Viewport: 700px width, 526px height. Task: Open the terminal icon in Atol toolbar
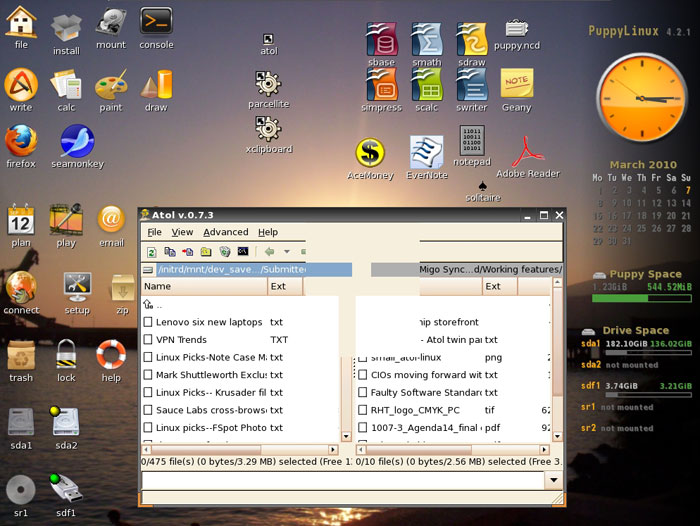click(243, 251)
